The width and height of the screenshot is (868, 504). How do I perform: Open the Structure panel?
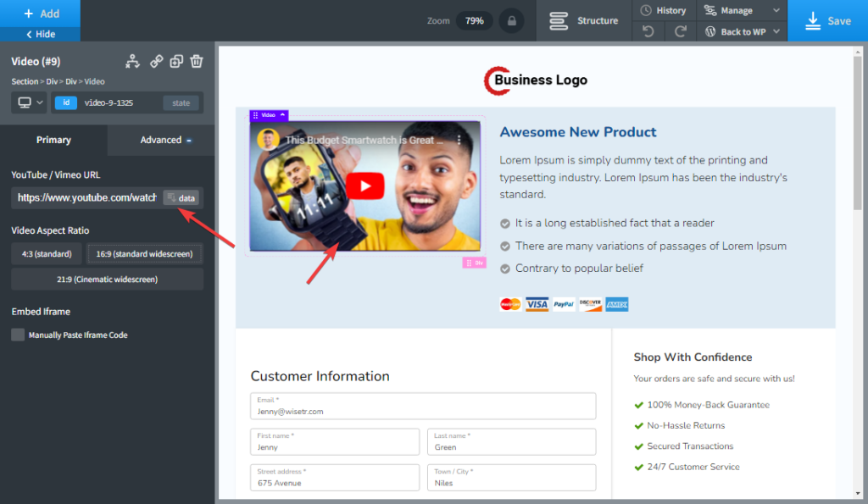[584, 20]
